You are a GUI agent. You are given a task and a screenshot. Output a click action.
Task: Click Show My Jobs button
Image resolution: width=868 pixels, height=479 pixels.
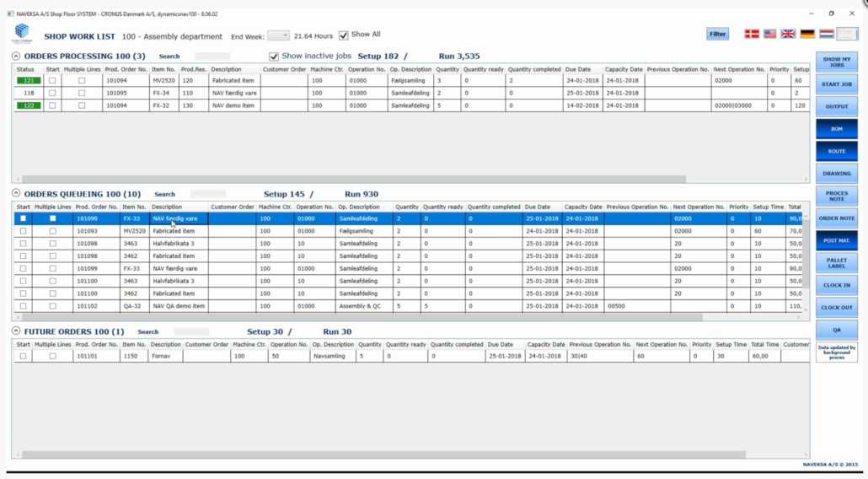pyautogui.click(x=837, y=62)
